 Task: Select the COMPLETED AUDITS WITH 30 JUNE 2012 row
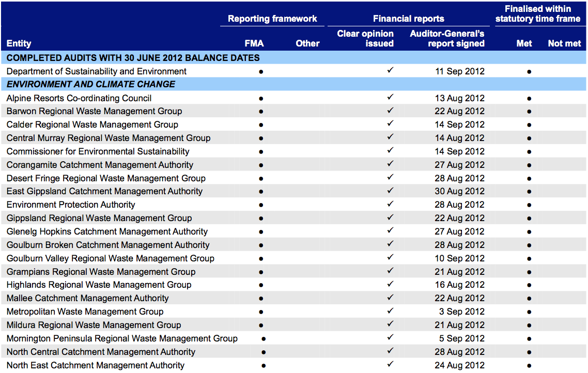[x=293, y=58]
